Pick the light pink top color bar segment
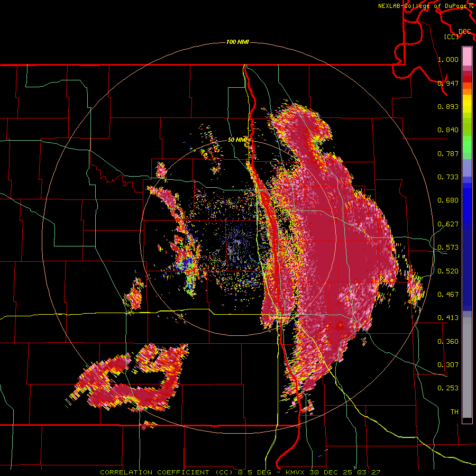 coord(467,56)
